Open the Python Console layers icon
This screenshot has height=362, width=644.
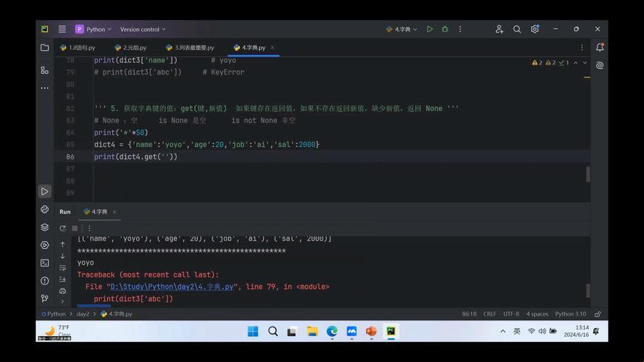point(45,227)
